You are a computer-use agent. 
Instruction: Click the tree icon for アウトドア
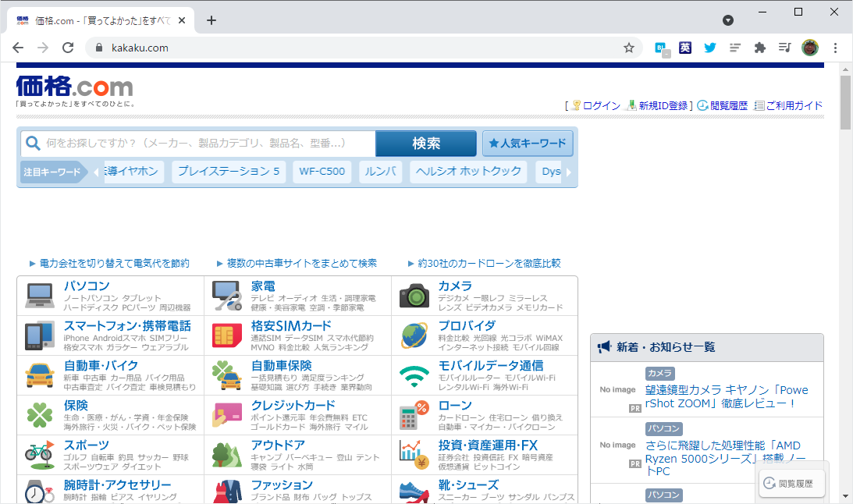[x=227, y=455]
